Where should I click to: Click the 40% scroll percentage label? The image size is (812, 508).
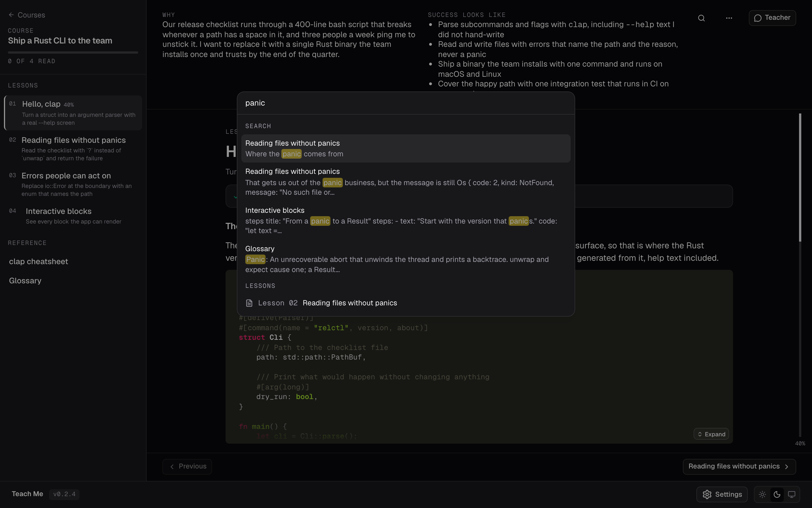pyautogui.click(x=800, y=443)
